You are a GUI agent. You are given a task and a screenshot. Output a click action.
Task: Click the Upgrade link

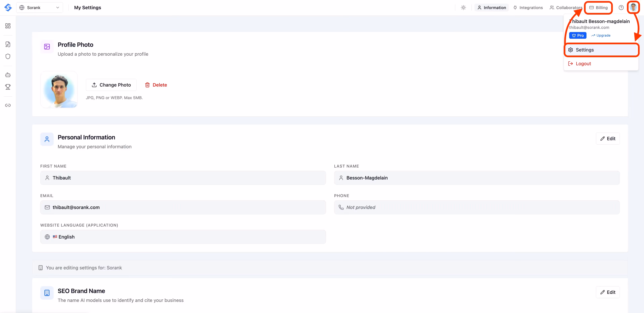click(x=601, y=36)
